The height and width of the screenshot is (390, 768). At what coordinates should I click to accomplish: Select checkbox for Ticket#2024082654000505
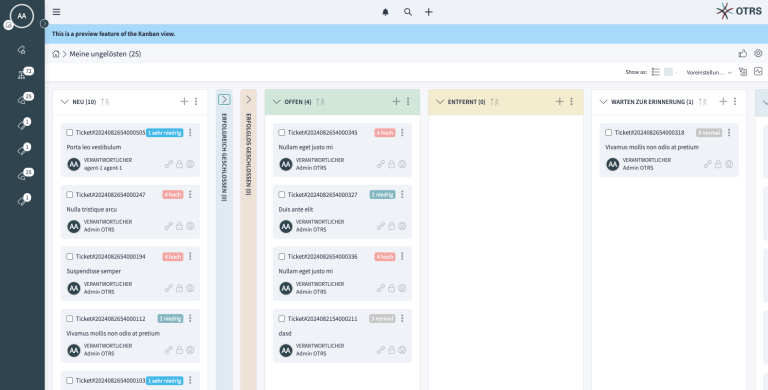click(70, 133)
